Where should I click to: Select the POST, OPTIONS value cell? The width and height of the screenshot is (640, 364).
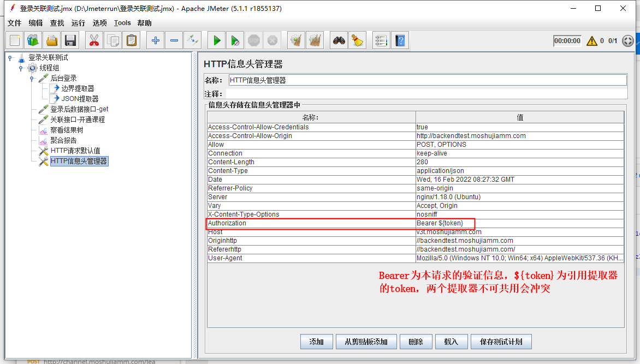click(x=520, y=145)
